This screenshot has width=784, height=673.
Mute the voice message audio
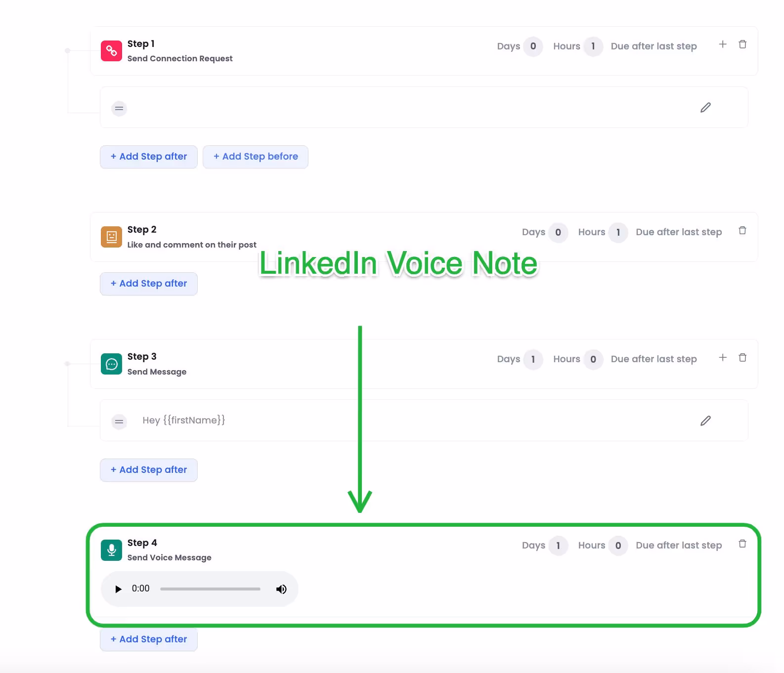[281, 589]
